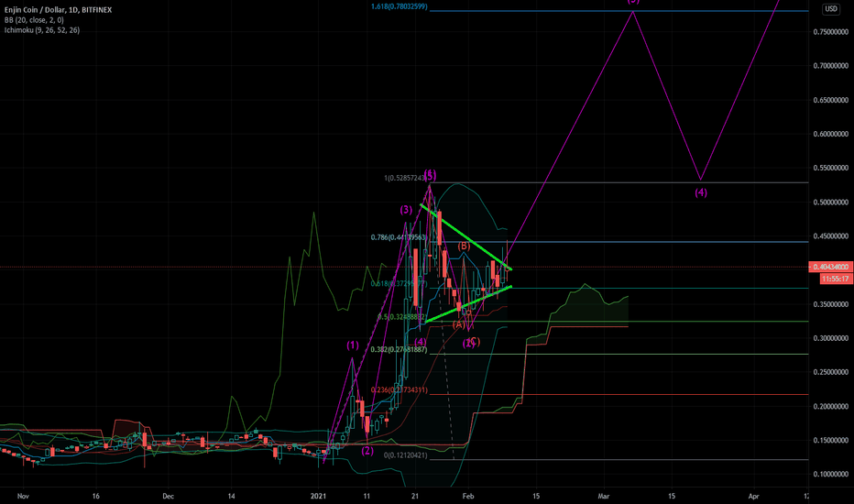
Task: Select the 0.618 Fibonacci level label
Action: (x=399, y=283)
